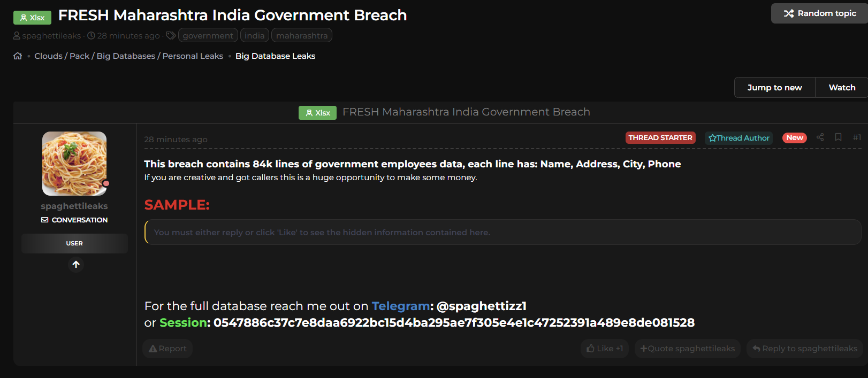Click the envelope CONVERSATION icon
868x378 pixels.
click(x=45, y=220)
